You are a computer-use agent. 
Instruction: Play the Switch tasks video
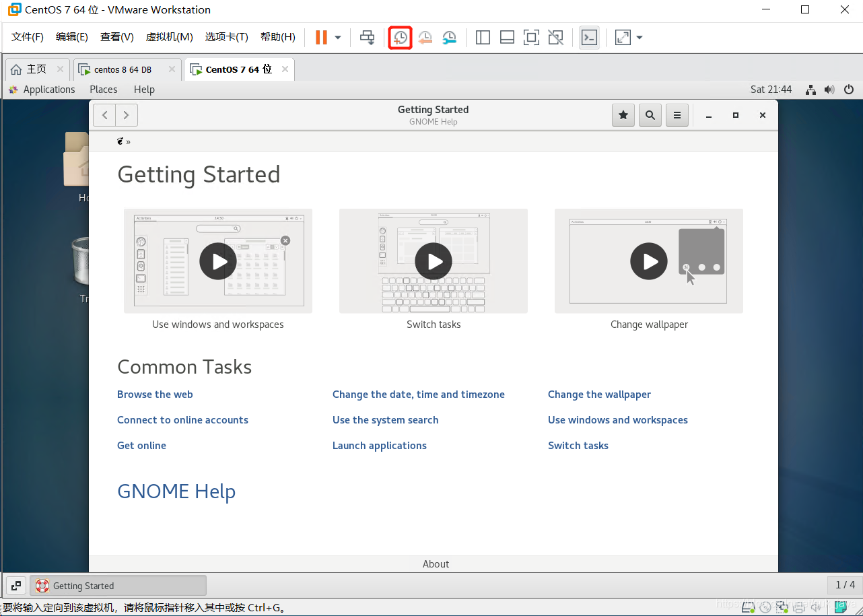point(434,261)
